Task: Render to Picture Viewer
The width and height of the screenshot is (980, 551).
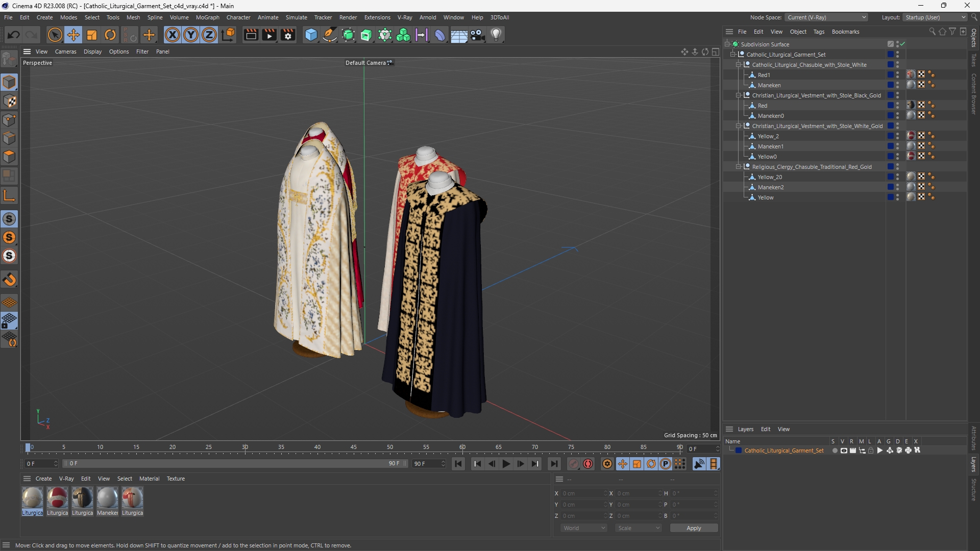Action: tap(269, 35)
